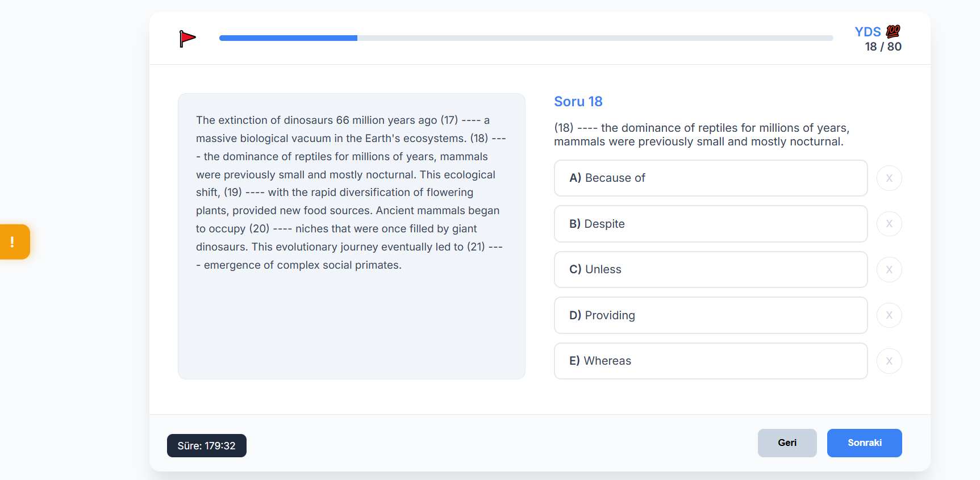Screen dimensions: 980x480
Task: Eliminate option A with its X icon
Action: coord(889,178)
